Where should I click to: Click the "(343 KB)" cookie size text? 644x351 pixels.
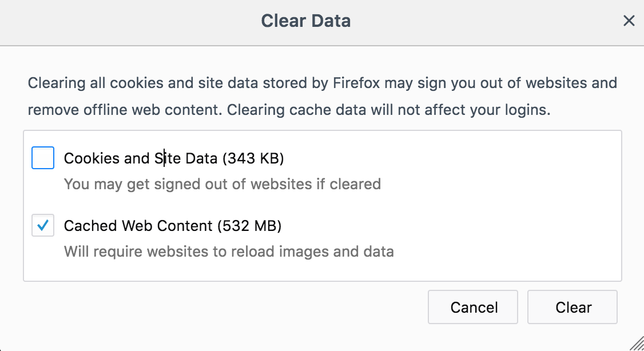click(x=253, y=158)
